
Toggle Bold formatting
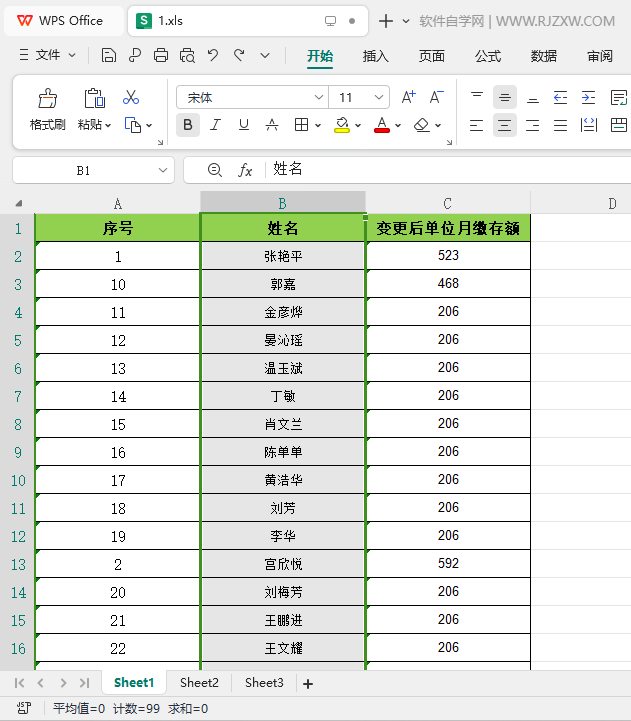pos(188,125)
